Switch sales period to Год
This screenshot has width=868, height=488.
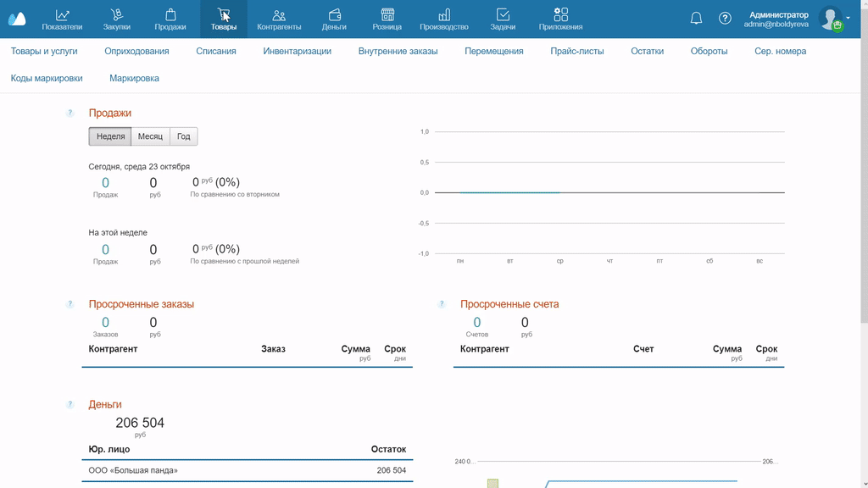coord(183,136)
